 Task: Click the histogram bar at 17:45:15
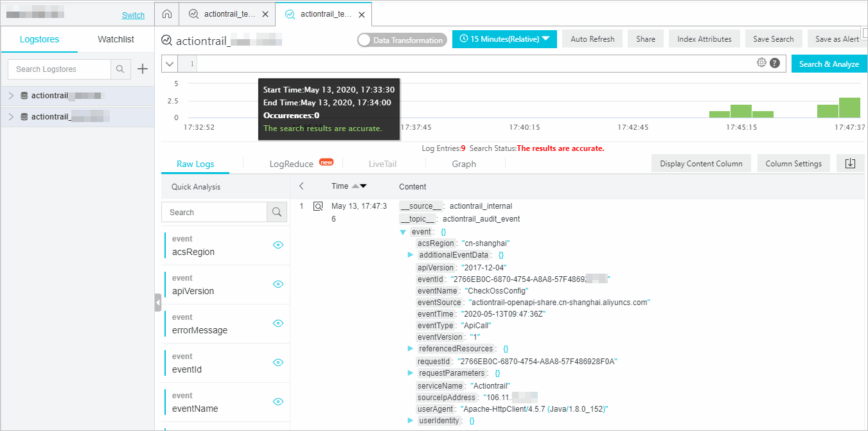[x=741, y=111]
